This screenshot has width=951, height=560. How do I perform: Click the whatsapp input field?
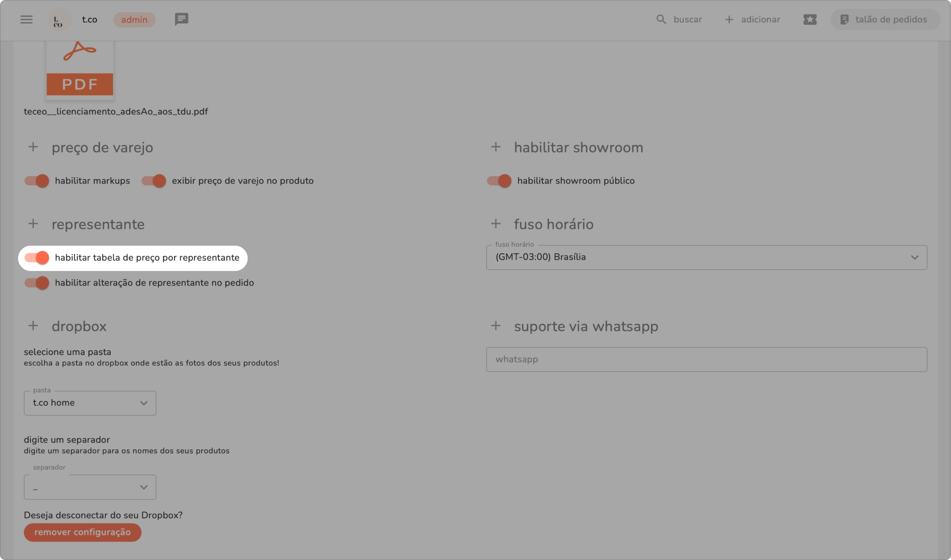(706, 359)
